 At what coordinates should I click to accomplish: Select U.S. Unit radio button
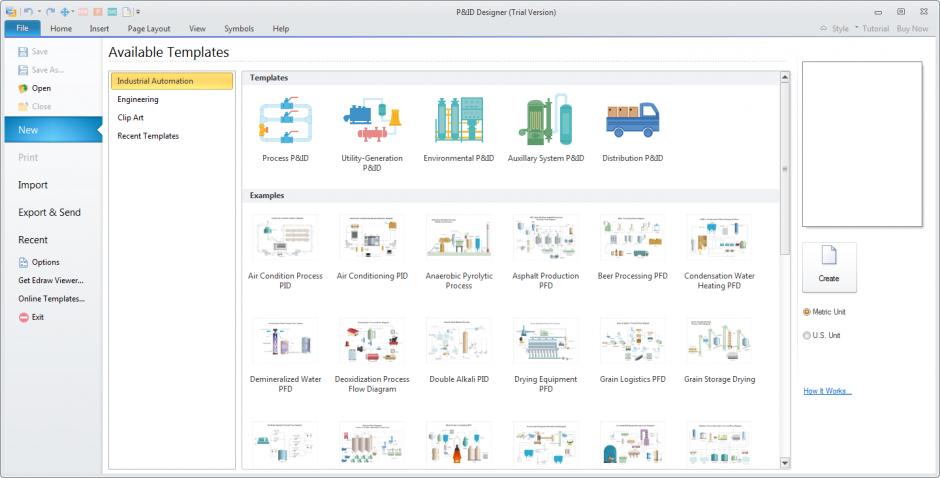click(807, 335)
